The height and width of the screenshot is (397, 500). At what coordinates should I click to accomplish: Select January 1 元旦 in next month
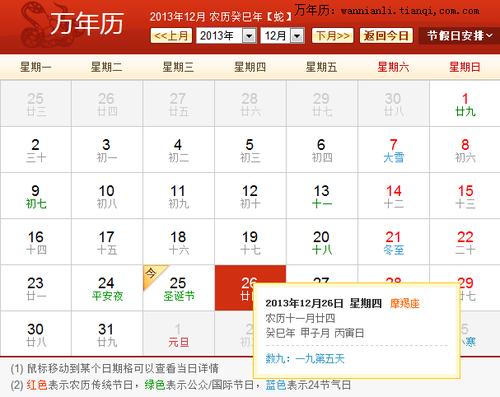(178, 334)
